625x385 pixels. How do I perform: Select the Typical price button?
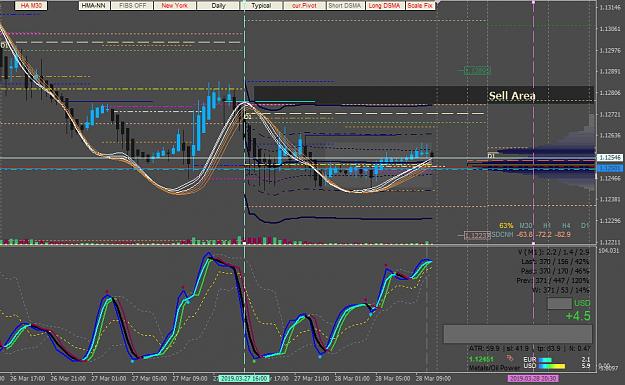coord(261,6)
